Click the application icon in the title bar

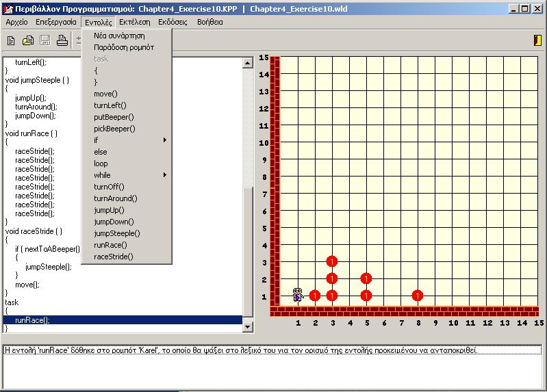[x=8, y=9]
